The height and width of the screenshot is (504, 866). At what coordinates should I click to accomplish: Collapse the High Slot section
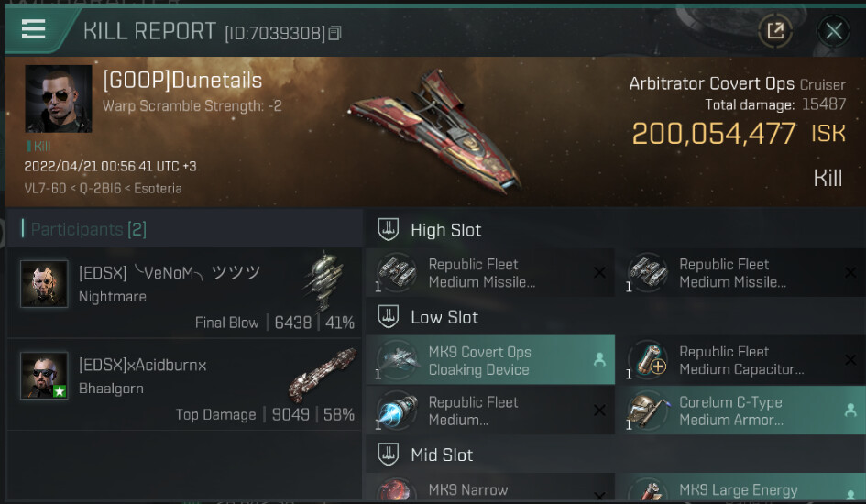click(388, 230)
